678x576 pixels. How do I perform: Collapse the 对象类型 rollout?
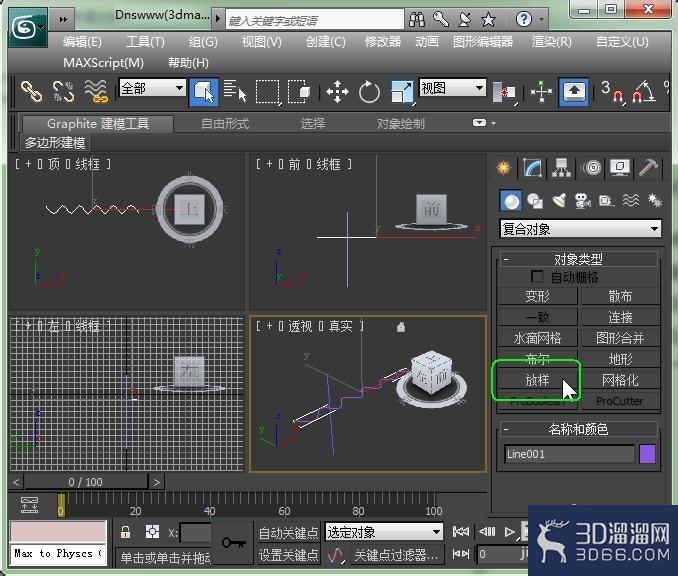tap(579, 259)
